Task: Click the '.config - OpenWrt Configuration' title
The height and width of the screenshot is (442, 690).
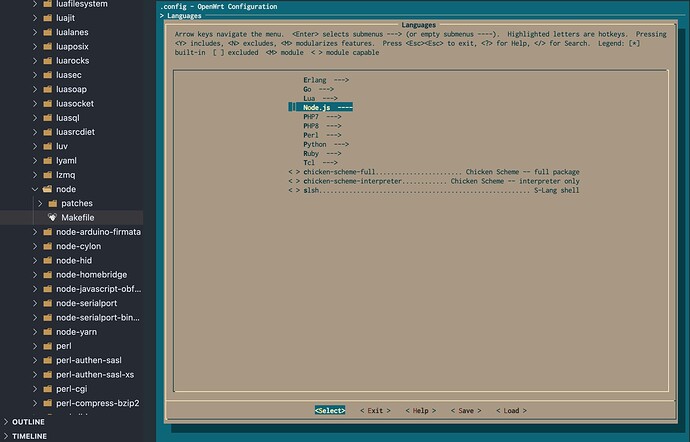Action: [x=219, y=7]
